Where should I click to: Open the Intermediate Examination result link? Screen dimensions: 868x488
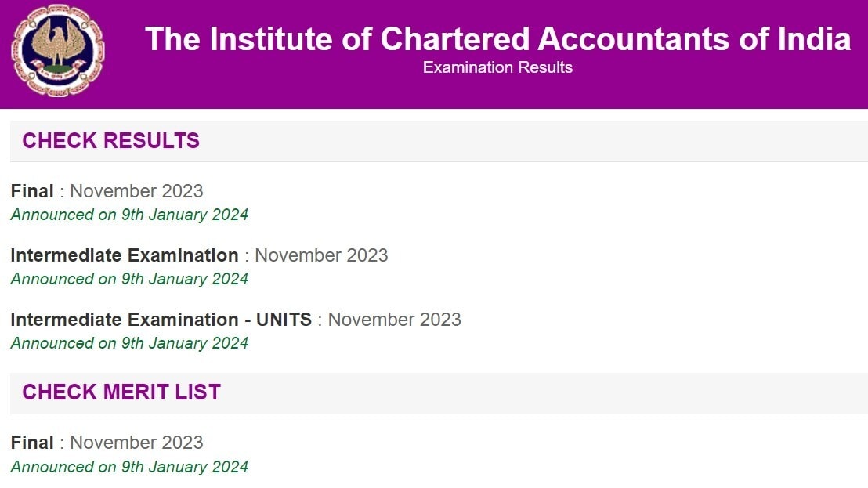124,255
